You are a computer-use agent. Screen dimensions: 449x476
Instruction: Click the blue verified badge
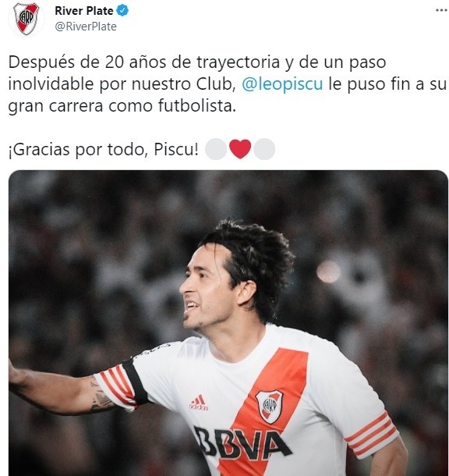(123, 11)
